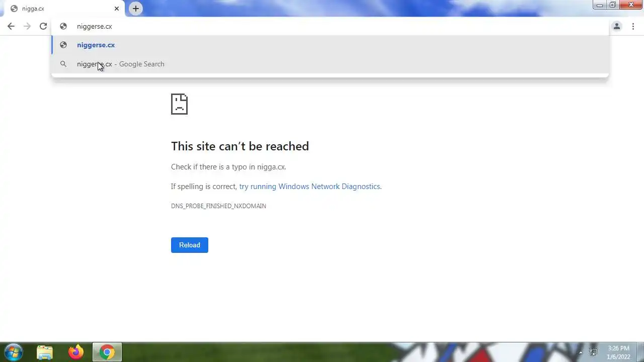
Task: Click the Chrome taskbar icon
Action: [x=107, y=352]
